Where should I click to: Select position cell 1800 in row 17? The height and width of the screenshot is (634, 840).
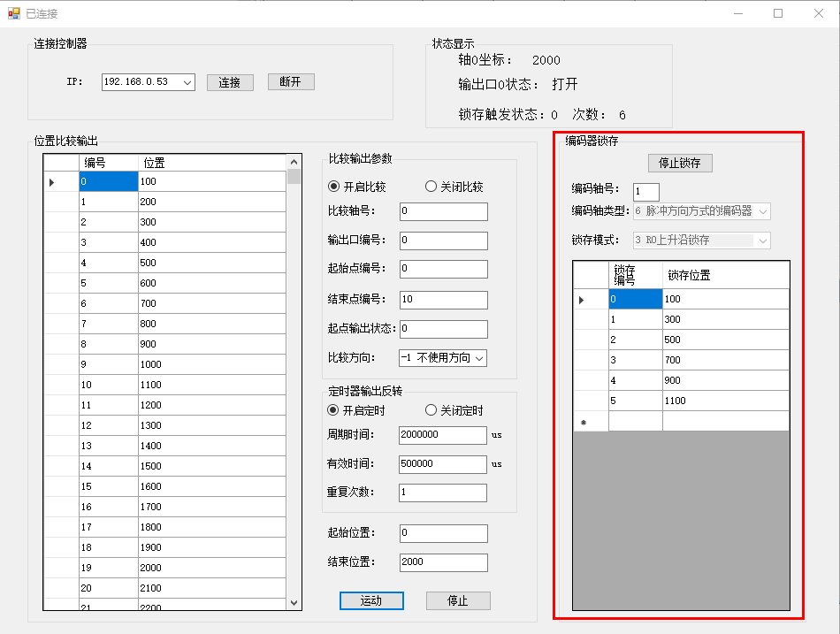coord(212,527)
